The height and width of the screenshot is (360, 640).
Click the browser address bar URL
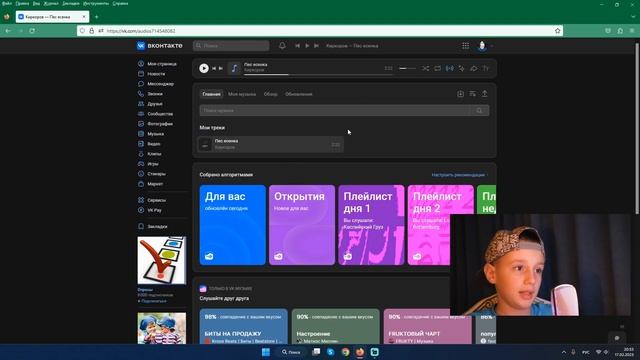[x=141, y=31]
